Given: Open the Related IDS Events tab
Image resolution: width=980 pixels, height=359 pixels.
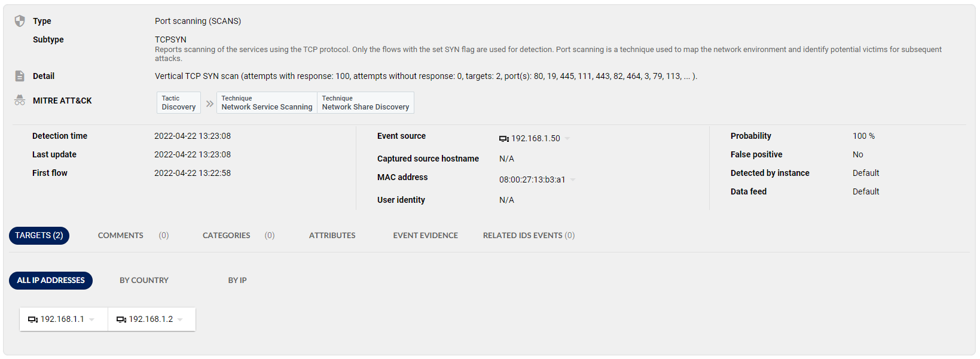Looking at the screenshot, I should [529, 236].
